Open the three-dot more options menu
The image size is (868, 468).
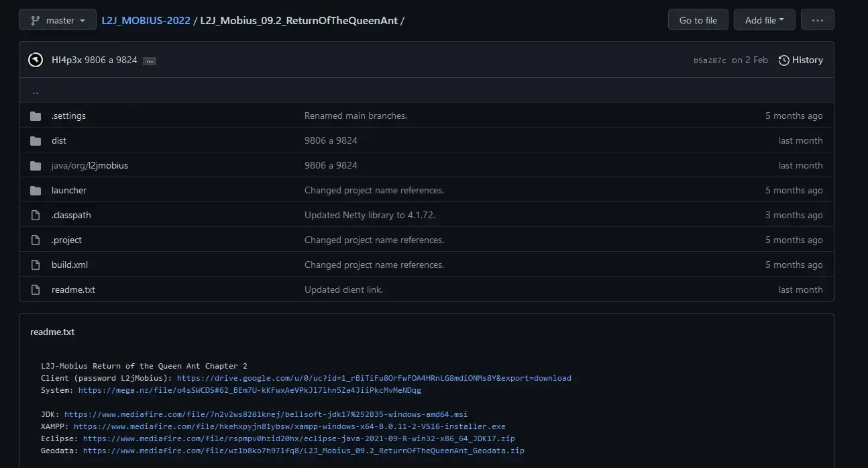tap(817, 20)
